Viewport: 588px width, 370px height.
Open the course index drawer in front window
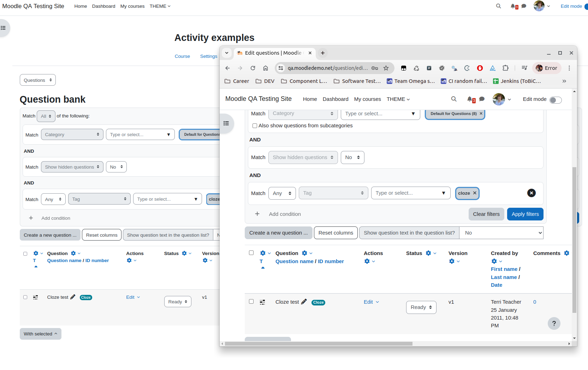(x=226, y=123)
